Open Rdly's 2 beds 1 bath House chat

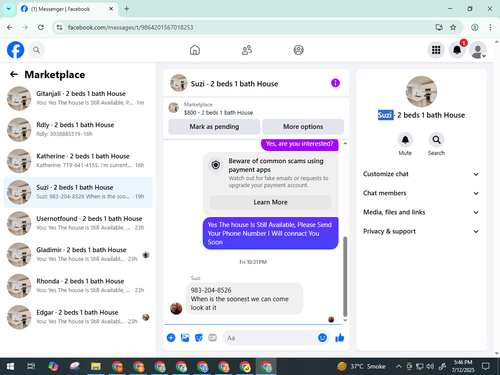(78, 129)
